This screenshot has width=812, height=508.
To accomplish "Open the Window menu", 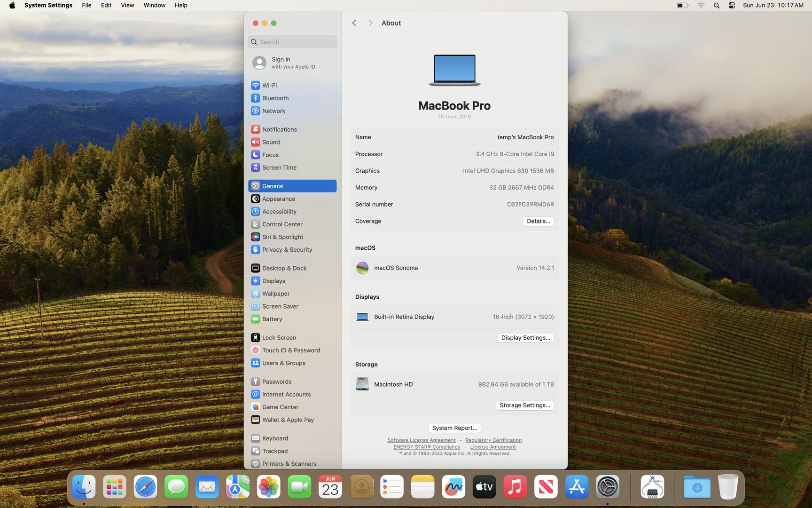I will pyautogui.click(x=155, y=5).
